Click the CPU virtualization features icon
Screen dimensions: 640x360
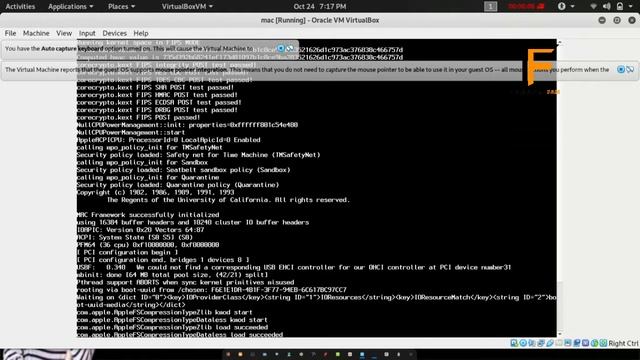(585, 343)
